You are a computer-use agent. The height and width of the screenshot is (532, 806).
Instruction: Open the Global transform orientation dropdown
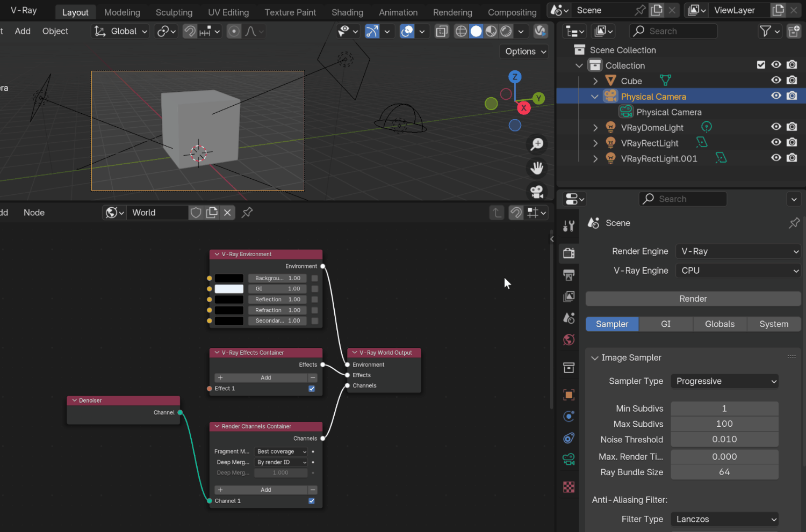pos(120,31)
